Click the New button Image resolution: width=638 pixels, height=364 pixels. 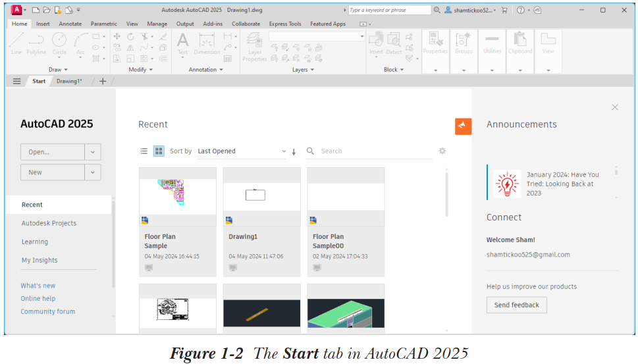click(x=53, y=172)
